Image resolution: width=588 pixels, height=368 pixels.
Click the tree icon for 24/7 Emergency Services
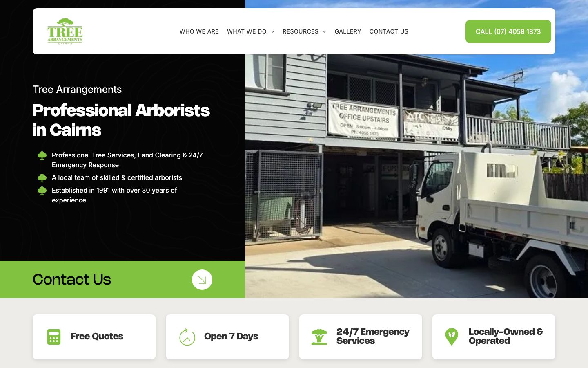(319, 337)
